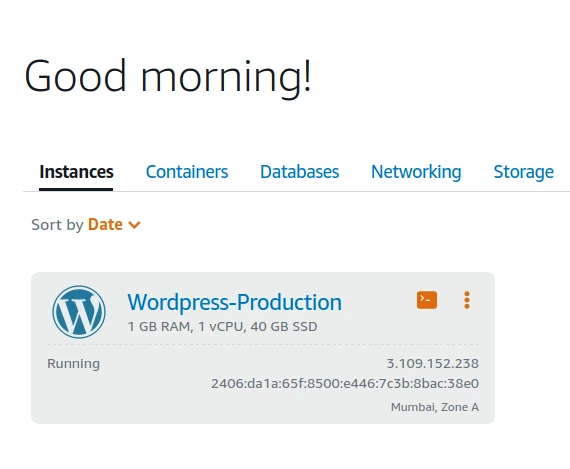Click the WordPress logo on the instance card
Screen dimensions: 570x469
click(79, 312)
